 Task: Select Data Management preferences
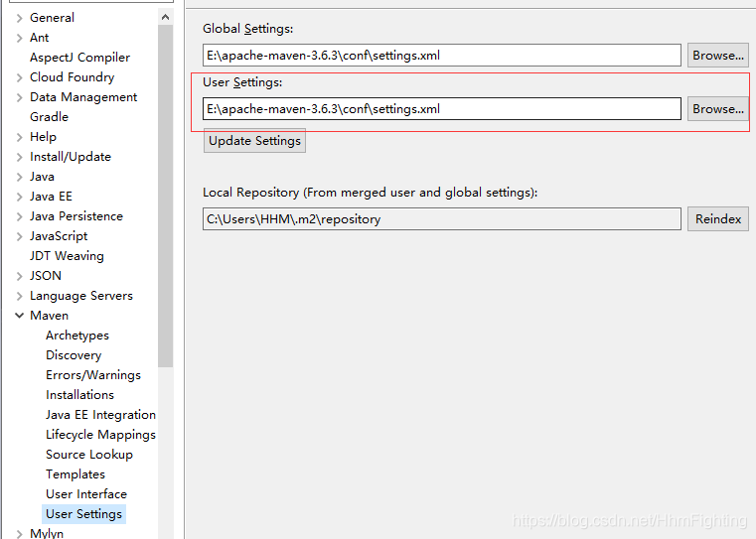[x=83, y=97]
